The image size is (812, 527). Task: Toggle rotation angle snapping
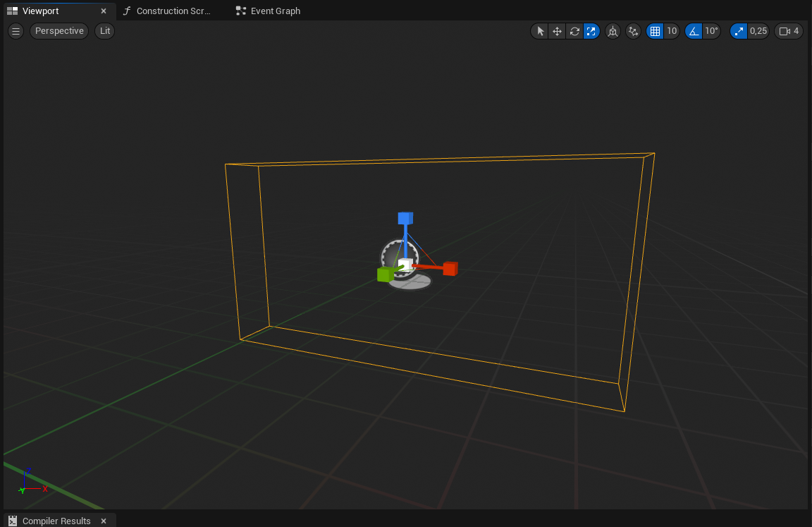694,31
